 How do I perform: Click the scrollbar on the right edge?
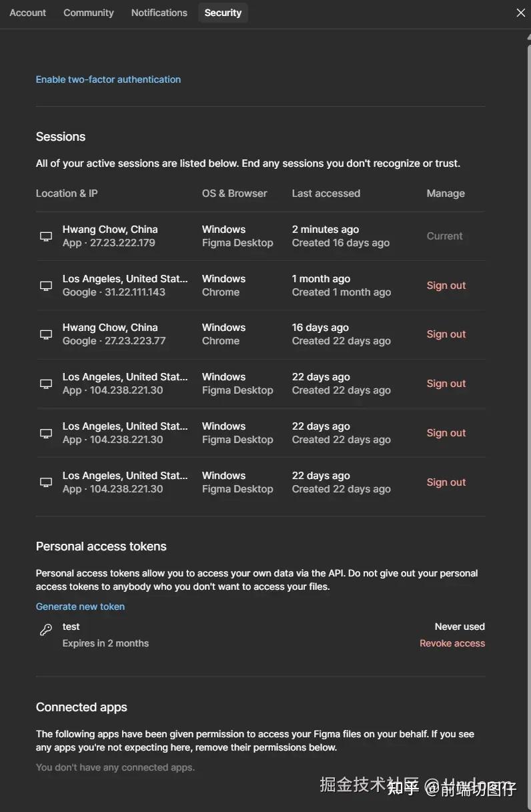tap(528, 200)
